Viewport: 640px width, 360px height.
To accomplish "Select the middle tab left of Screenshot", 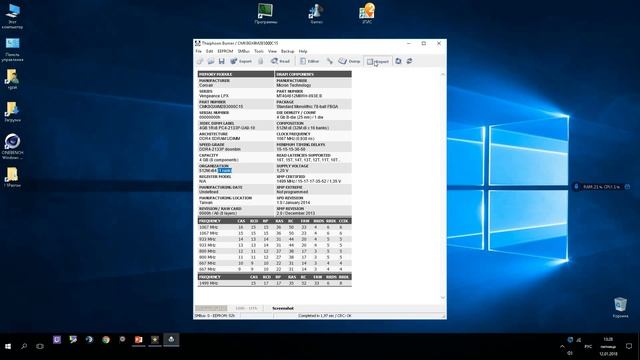I will coord(246,308).
